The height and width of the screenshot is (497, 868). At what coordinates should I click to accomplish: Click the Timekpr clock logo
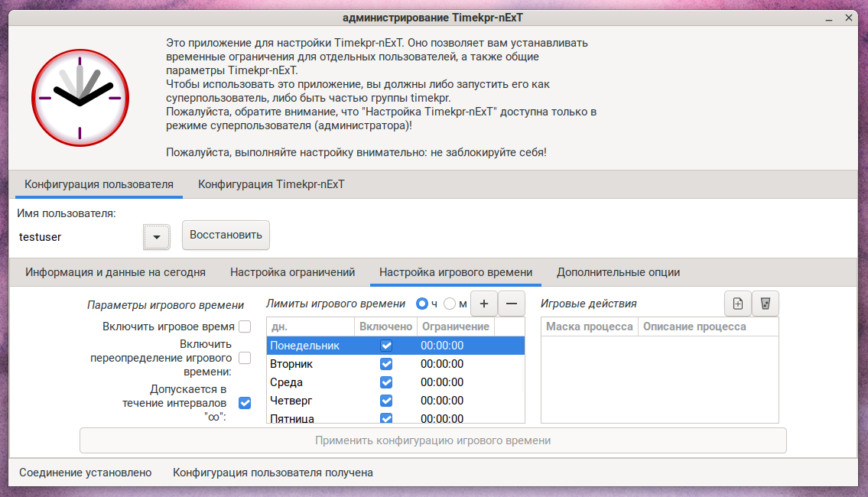pos(80,99)
